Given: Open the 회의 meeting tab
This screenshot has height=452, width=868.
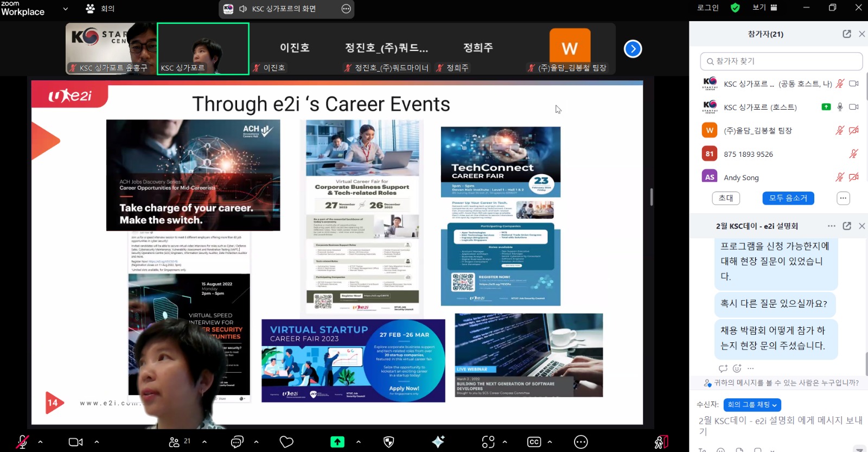Looking at the screenshot, I should click(100, 9).
